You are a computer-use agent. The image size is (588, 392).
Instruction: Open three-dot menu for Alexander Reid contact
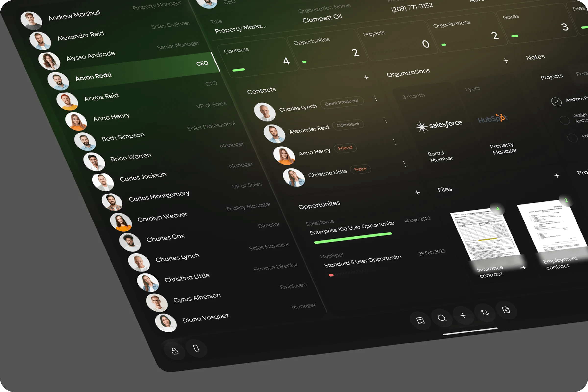[385, 120]
